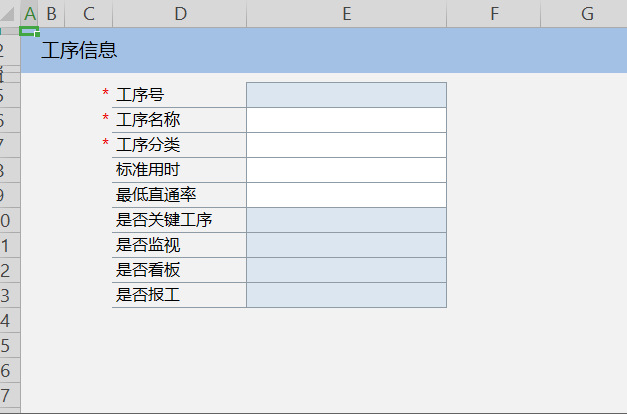Click the 工序号 input cell
This screenshot has width=627, height=414.
(x=346, y=95)
